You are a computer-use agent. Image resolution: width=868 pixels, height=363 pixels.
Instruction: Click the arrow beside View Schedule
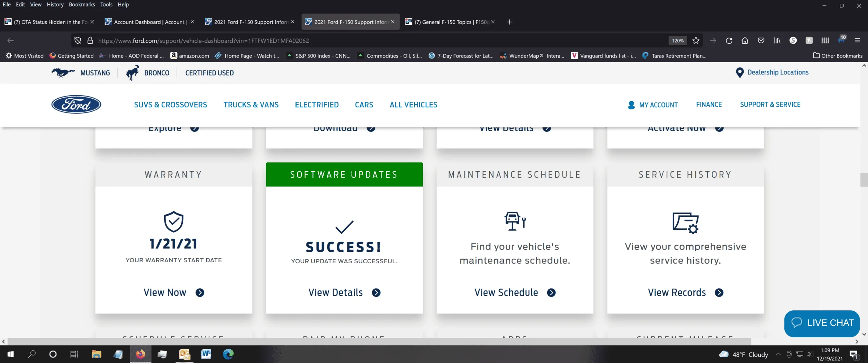[551, 293]
